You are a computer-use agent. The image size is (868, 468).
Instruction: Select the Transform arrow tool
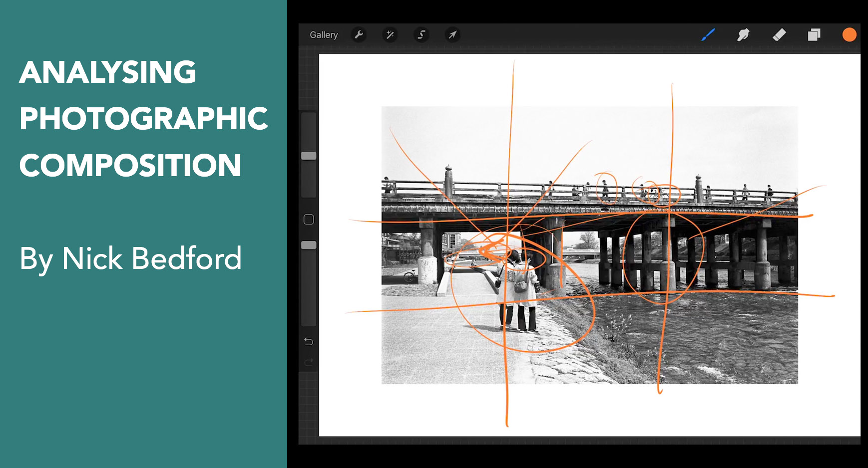[452, 34]
